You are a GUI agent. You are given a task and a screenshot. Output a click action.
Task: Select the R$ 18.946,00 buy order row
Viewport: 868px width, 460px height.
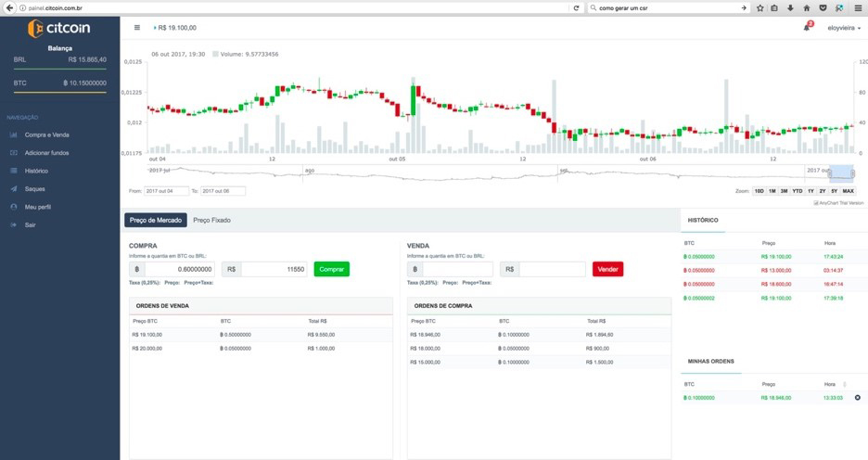click(x=539, y=335)
